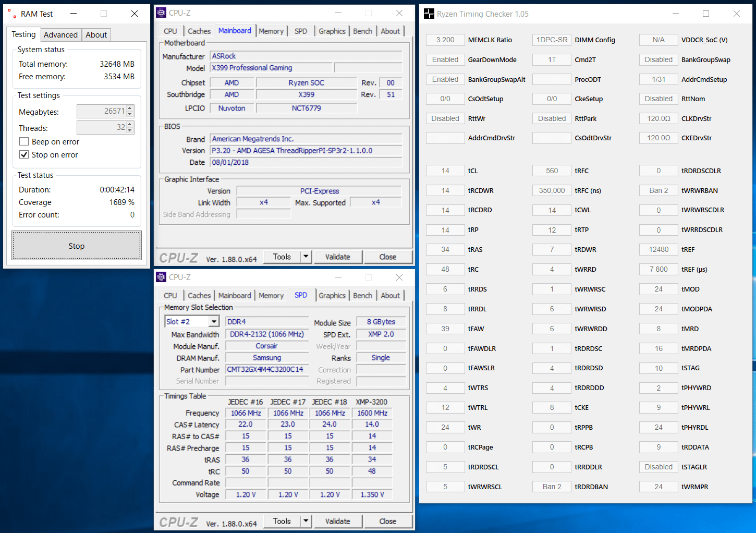This screenshot has height=533, width=756.
Task: Open the Bench tab in the bottom CPU-Z window
Action: click(362, 296)
